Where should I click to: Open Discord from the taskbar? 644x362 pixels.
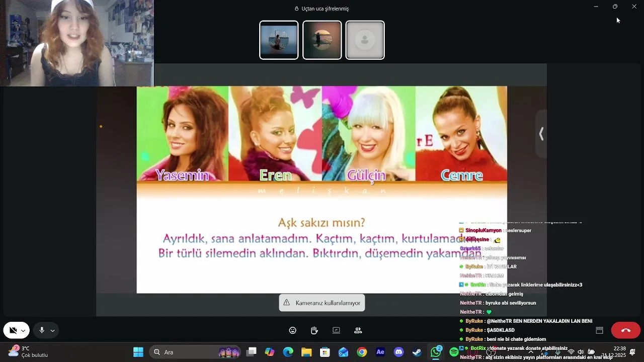click(398, 352)
